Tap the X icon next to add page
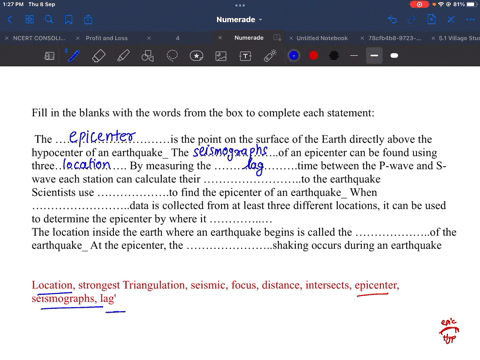The width and height of the screenshot is (480, 360). pyautogui.click(x=451, y=20)
